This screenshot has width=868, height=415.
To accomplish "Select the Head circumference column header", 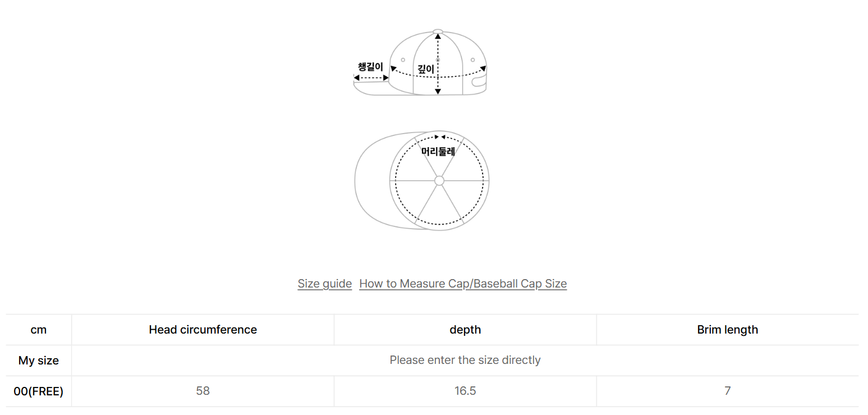I will 203,330.
